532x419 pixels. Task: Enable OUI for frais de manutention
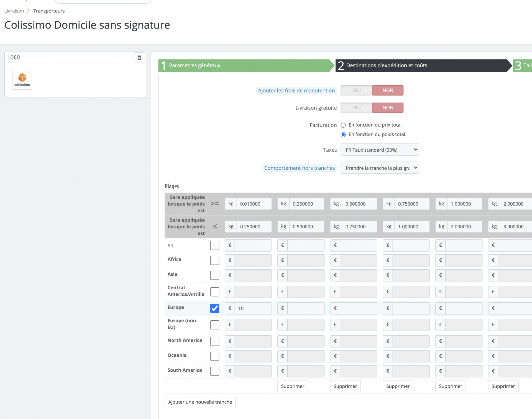click(356, 90)
